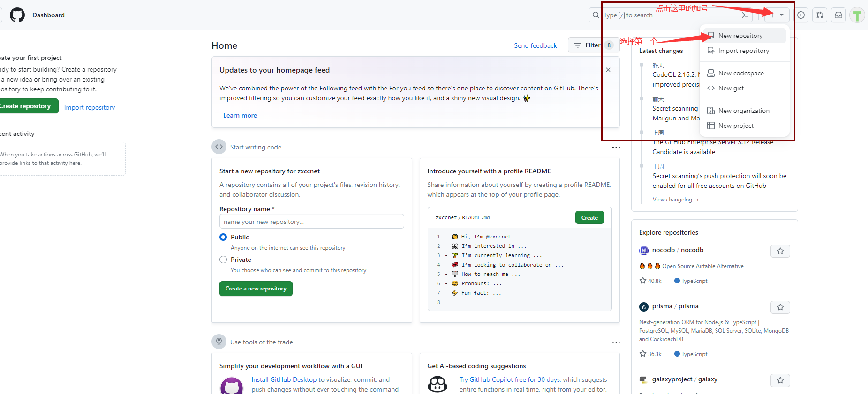Screen dimensions: 868x394
Task: Click the Copilot logo icon
Action: click(438, 384)
